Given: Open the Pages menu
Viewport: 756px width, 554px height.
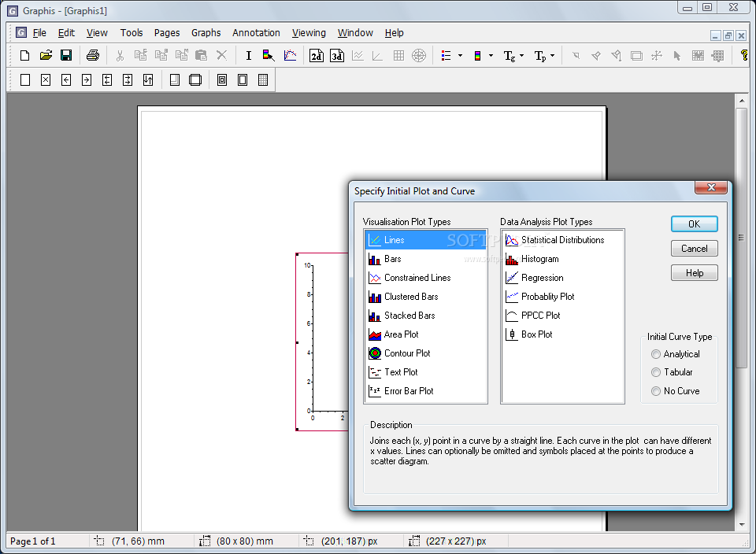Looking at the screenshot, I should (x=167, y=33).
